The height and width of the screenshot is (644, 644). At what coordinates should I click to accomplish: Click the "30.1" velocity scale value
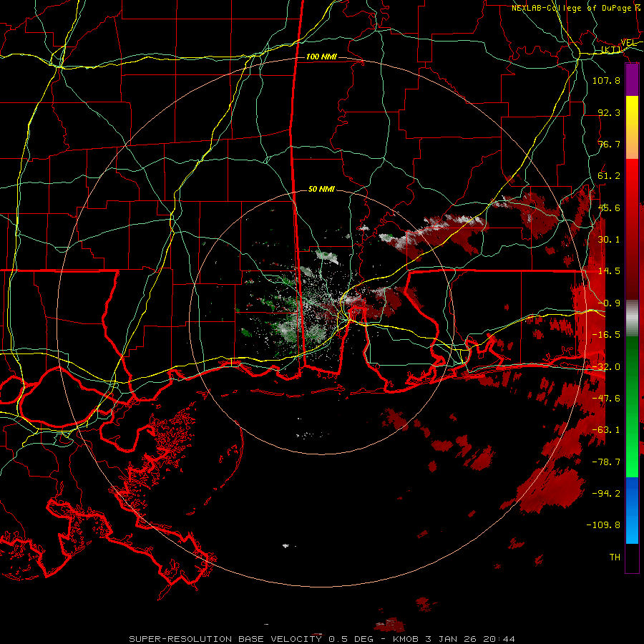point(609,240)
